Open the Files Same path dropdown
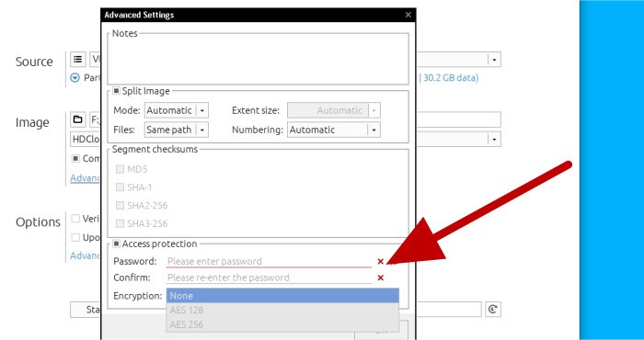 (x=177, y=130)
